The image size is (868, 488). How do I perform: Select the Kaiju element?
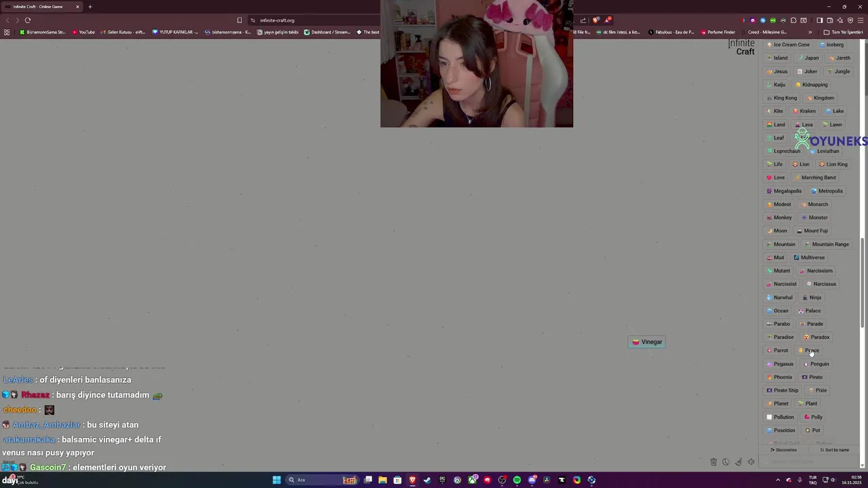tap(776, 85)
